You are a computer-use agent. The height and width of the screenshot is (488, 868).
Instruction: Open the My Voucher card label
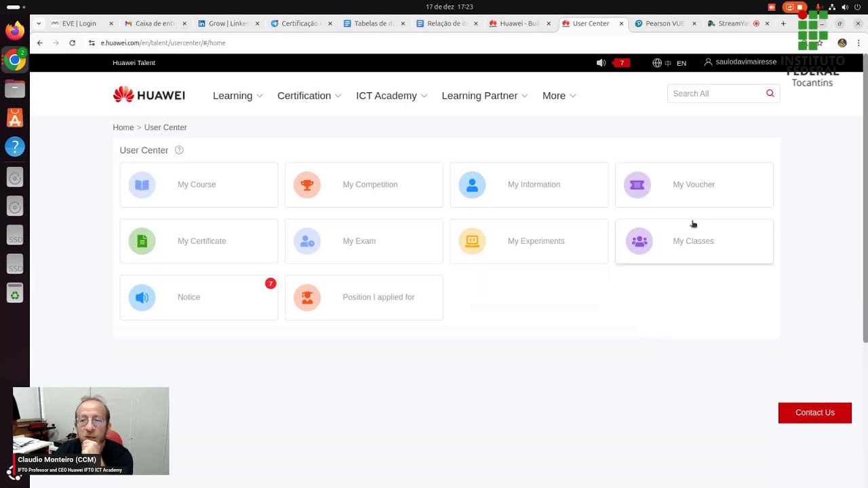click(694, 184)
